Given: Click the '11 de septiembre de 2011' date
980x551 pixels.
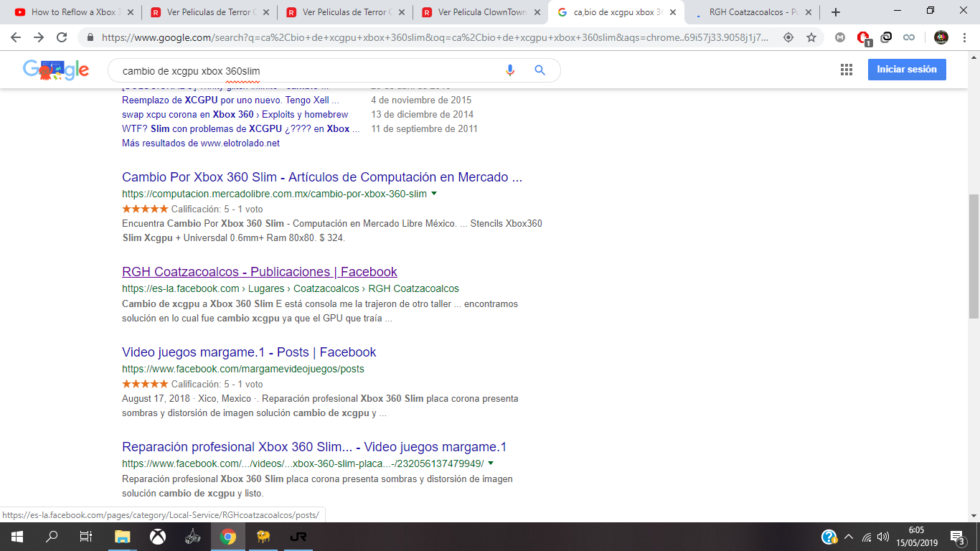Looking at the screenshot, I should tap(424, 129).
